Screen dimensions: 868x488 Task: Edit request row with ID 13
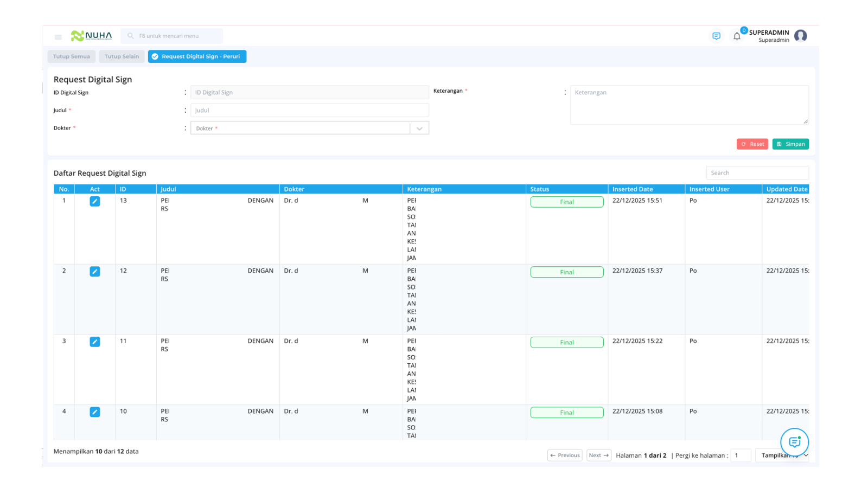coord(95,201)
